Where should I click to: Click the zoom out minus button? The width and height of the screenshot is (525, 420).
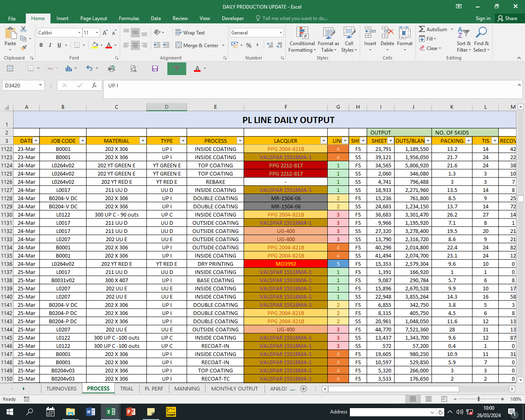[x=455, y=399]
